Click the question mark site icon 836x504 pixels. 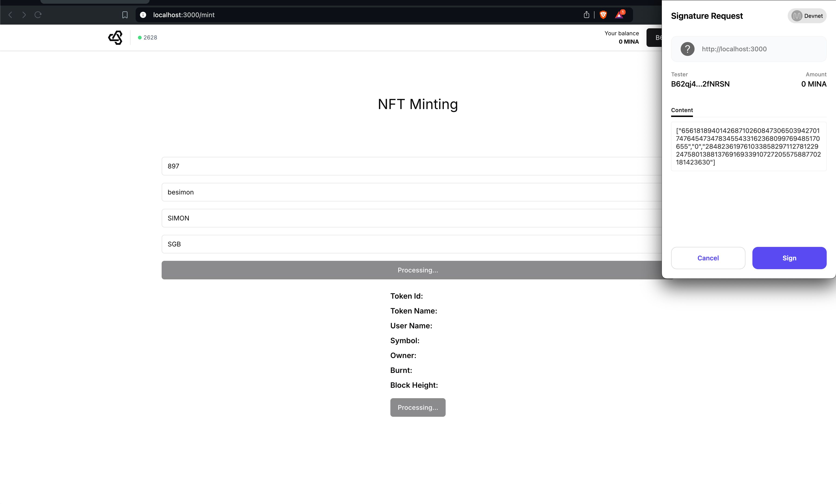click(687, 49)
